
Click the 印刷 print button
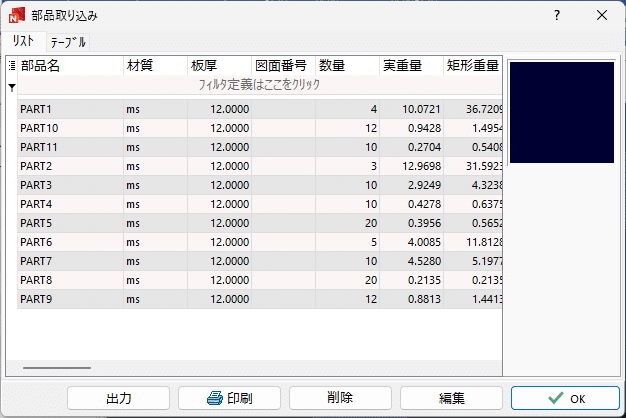[x=230, y=398]
